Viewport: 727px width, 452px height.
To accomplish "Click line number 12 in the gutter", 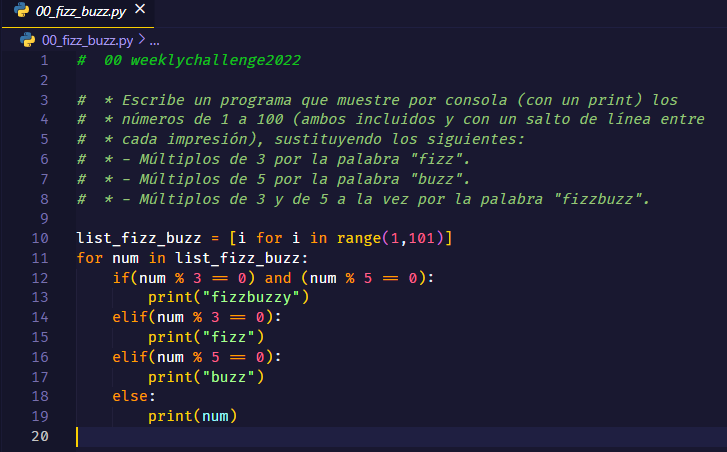I will [x=40, y=278].
